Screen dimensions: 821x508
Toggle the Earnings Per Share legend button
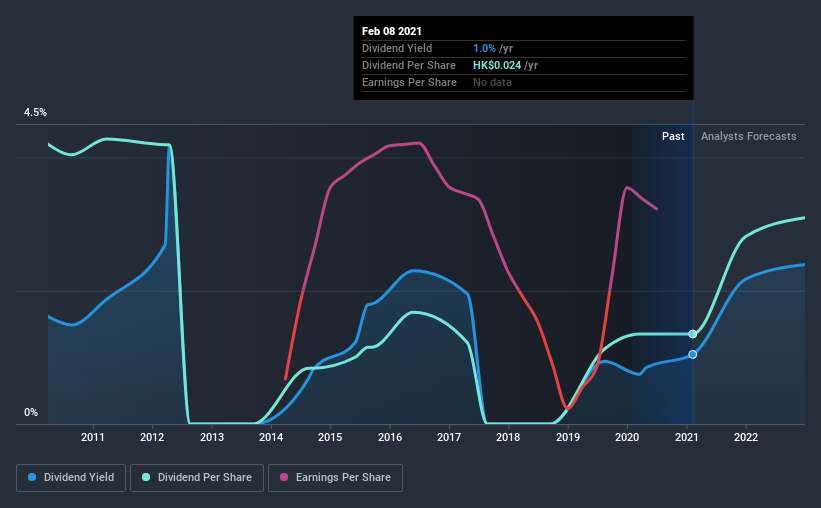[335, 478]
